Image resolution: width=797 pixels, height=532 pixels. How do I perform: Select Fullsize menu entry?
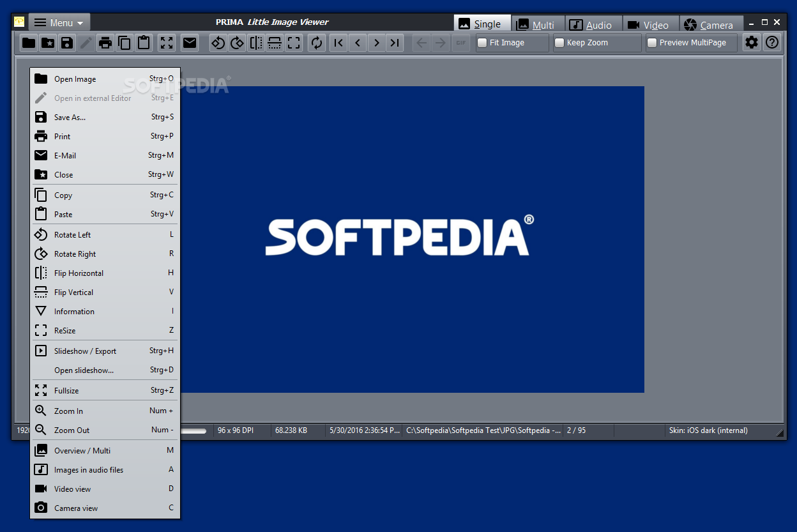(x=105, y=391)
